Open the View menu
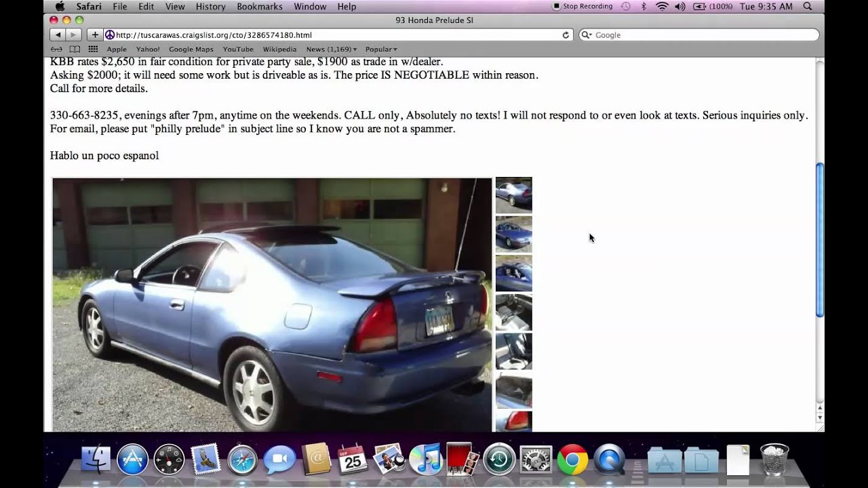868x488 pixels. [x=175, y=6]
